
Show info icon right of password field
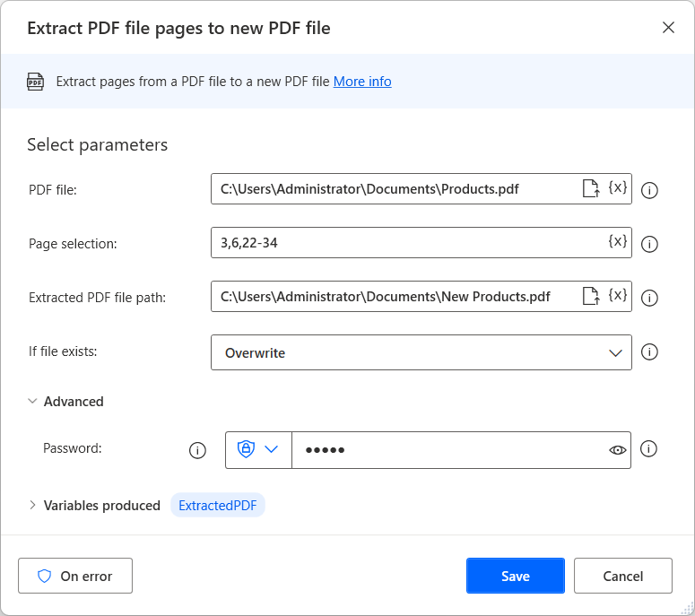pos(648,448)
